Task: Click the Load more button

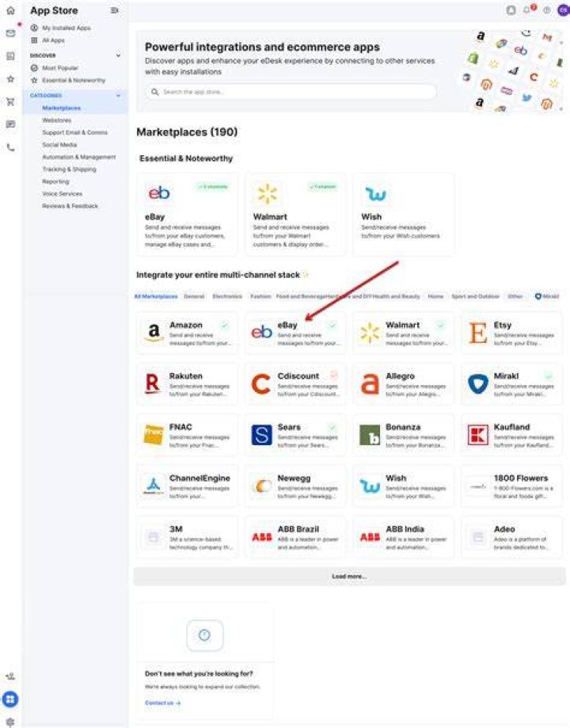Action: [349, 576]
